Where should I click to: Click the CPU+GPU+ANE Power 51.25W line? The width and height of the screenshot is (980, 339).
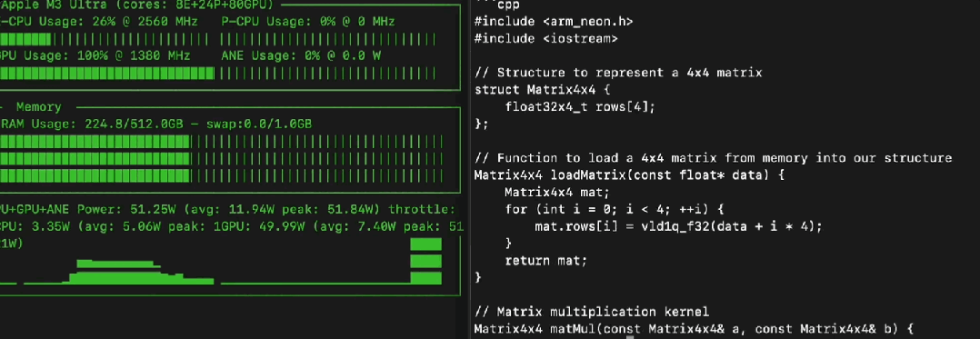[228, 209]
